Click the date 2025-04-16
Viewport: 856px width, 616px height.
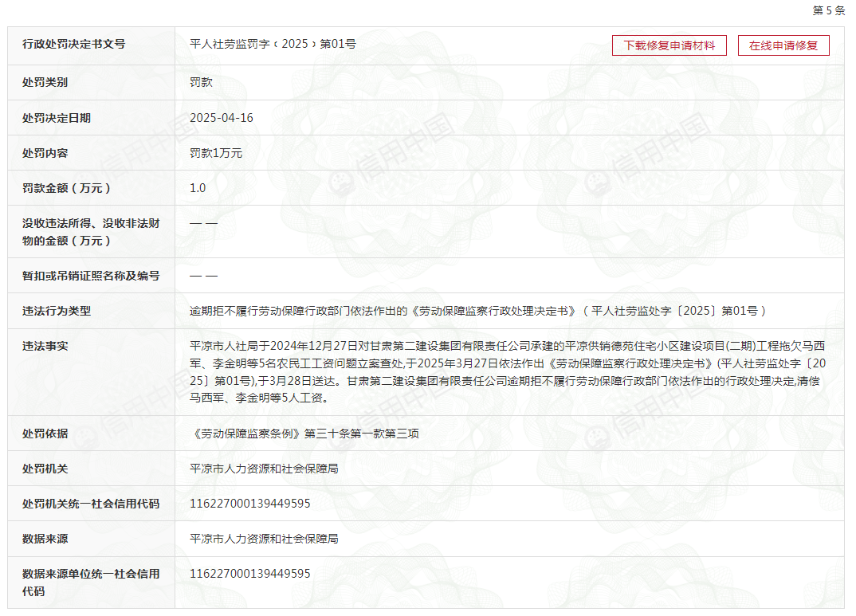coord(221,118)
